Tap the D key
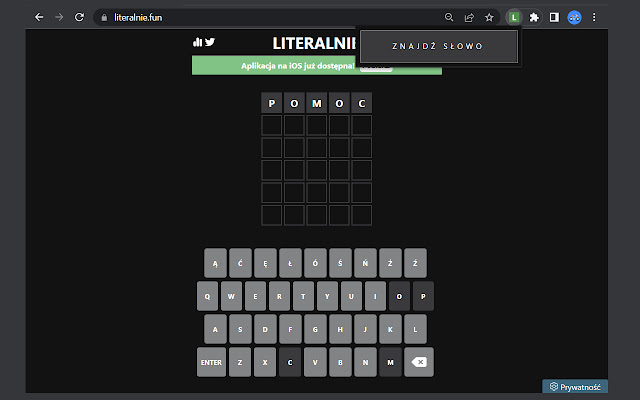This screenshot has width=640, height=400. 265,329
